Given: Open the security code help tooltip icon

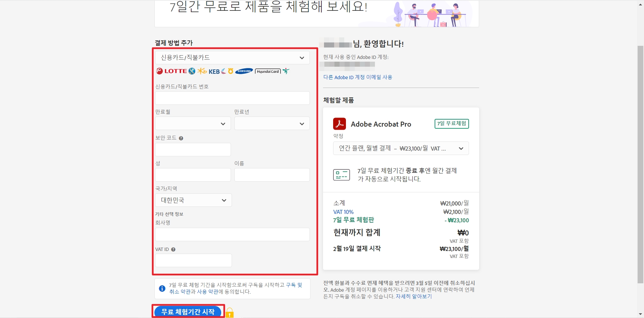Looking at the screenshot, I should point(181,138).
